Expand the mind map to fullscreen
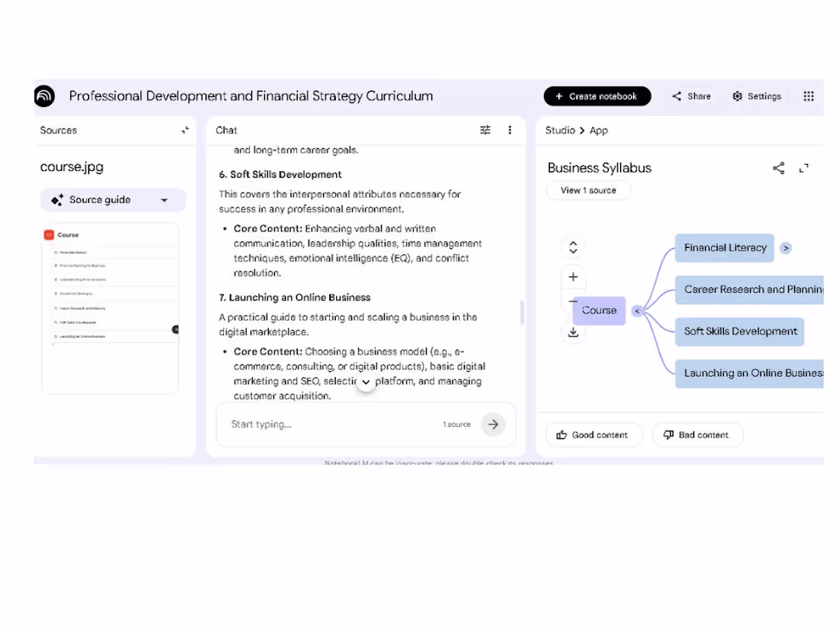This screenshot has height=630, width=840. pyautogui.click(x=803, y=168)
